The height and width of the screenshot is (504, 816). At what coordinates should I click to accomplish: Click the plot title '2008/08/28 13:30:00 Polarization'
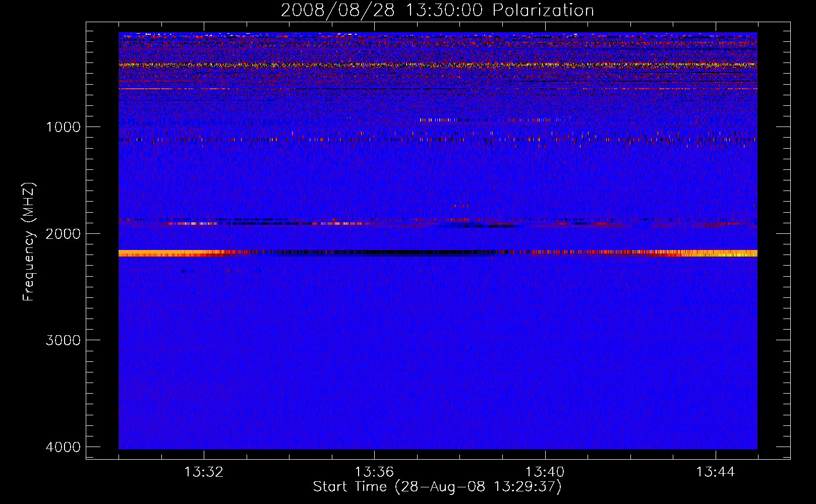pos(437,10)
